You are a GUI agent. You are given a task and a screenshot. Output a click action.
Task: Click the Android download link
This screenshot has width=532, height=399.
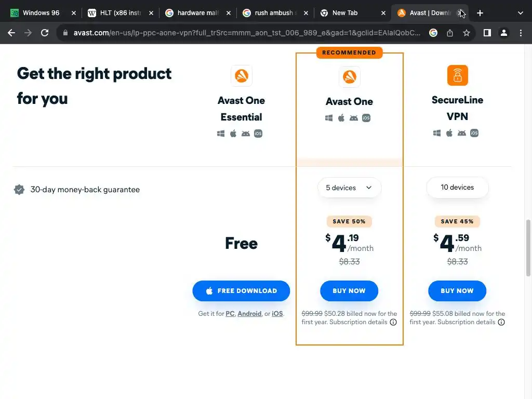click(x=249, y=314)
